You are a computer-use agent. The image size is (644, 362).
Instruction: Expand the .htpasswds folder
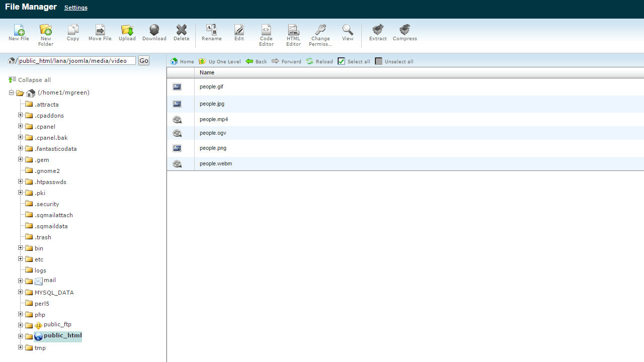pos(21,182)
